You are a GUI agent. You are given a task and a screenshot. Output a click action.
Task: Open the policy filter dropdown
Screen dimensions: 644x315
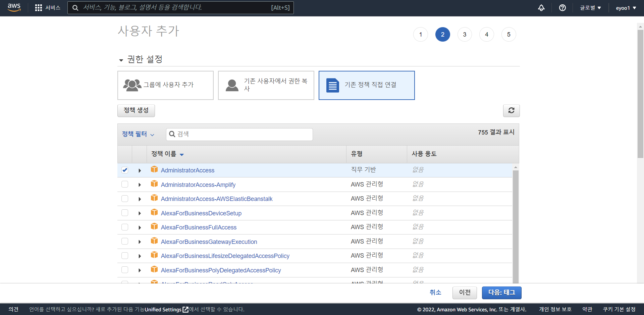(138, 134)
